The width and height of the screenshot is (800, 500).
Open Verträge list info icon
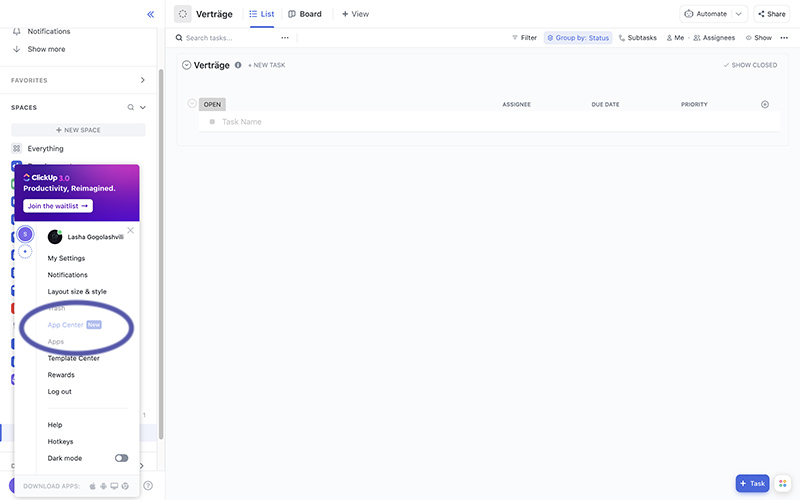238,65
